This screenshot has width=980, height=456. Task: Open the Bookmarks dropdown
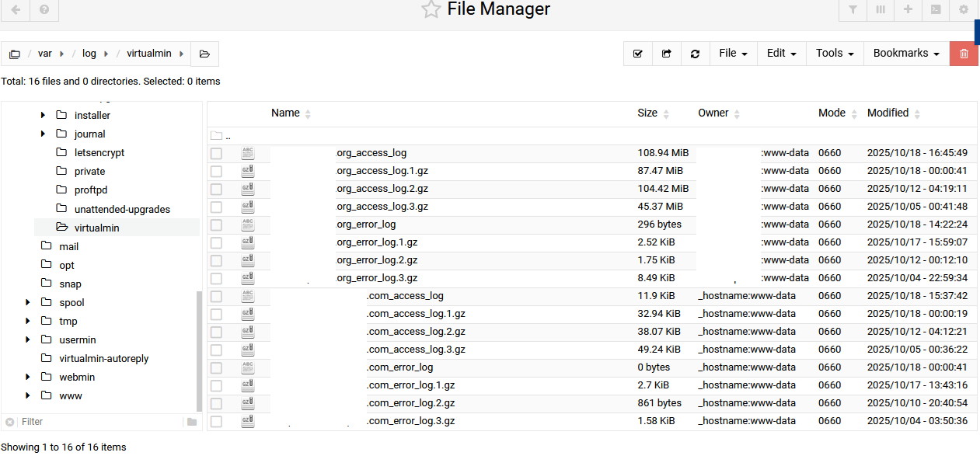[905, 54]
